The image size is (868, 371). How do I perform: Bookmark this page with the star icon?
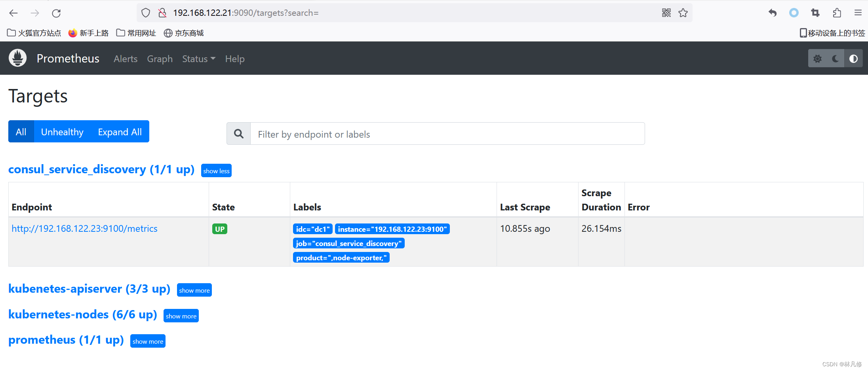[683, 13]
